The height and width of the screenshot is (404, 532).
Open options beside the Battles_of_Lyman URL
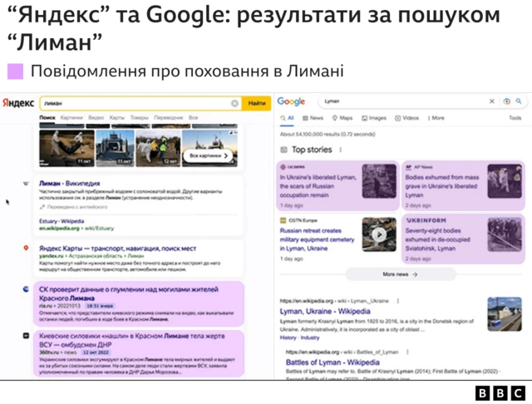(407, 352)
